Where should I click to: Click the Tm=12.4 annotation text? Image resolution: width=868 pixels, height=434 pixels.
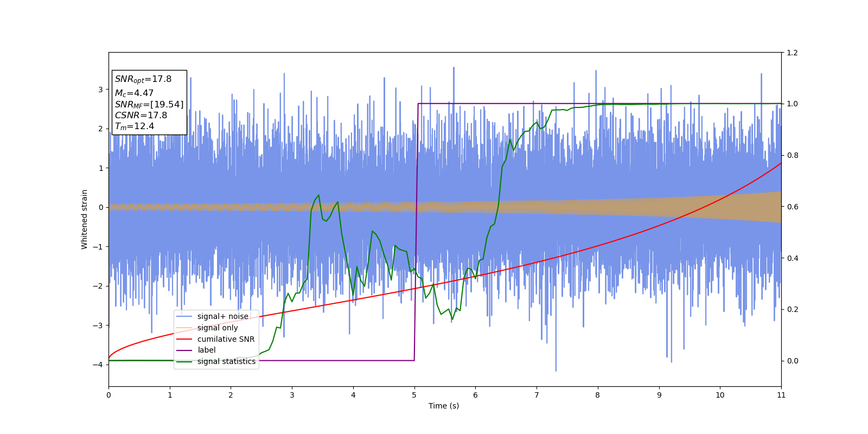tap(135, 126)
